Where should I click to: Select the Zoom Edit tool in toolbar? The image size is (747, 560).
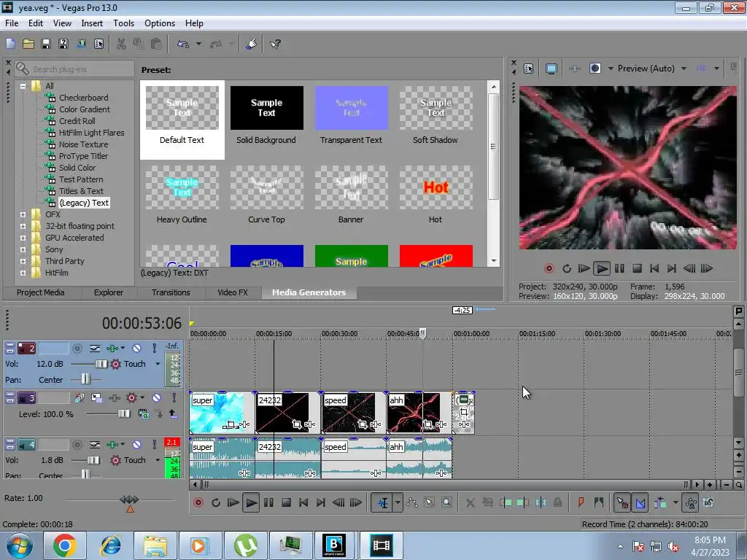pos(446,502)
